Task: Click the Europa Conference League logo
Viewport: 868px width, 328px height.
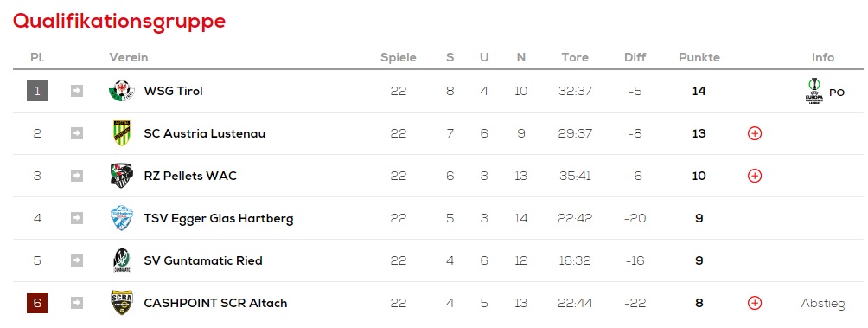Action: pos(814,92)
